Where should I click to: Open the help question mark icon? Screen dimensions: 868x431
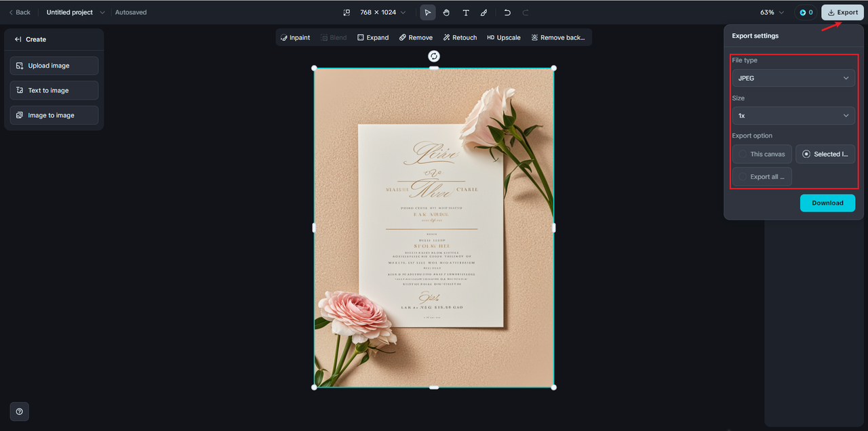pos(19,411)
